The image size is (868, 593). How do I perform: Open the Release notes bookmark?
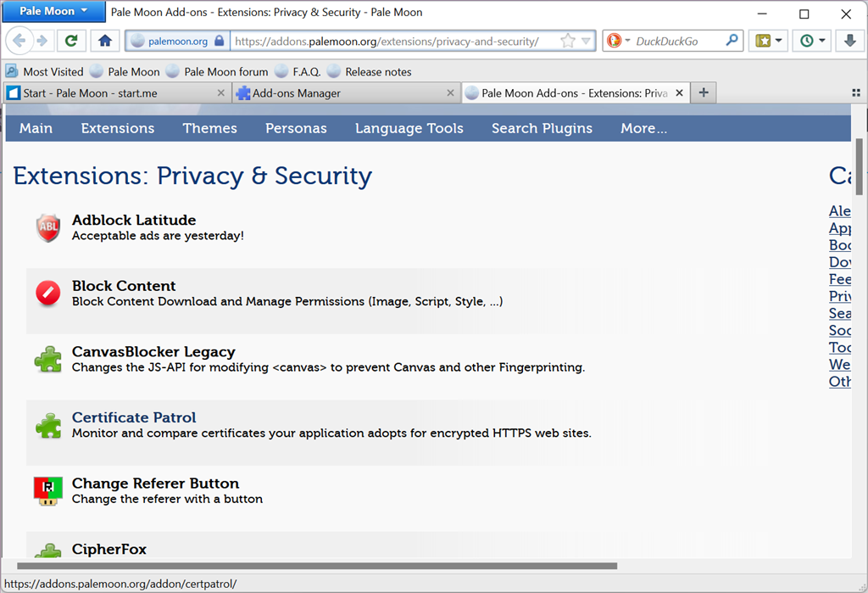coord(370,71)
